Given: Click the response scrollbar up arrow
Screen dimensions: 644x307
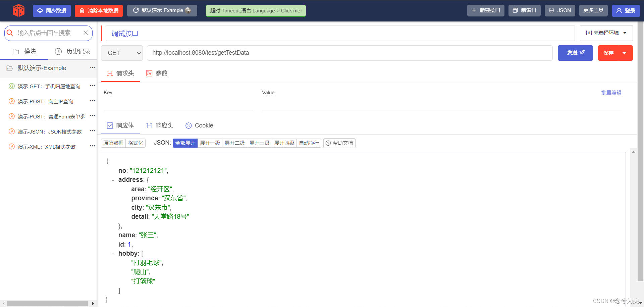Looking at the screenshot, I should [633, 152].
